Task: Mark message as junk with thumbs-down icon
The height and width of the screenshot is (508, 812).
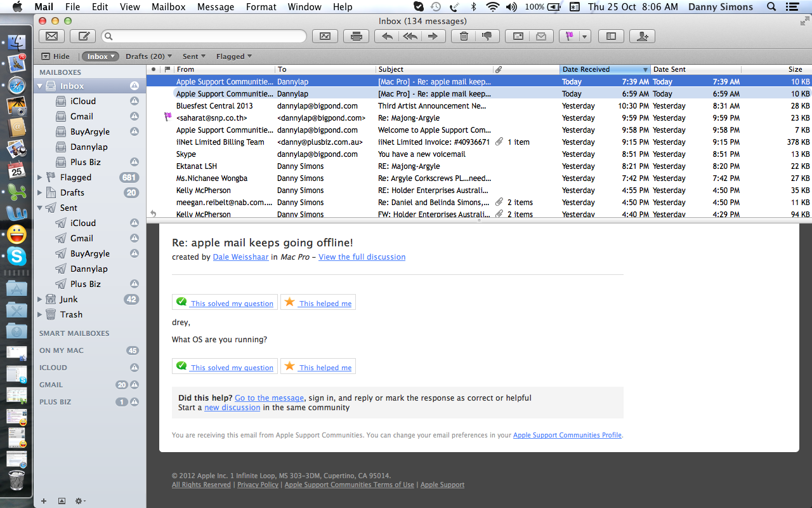Action: pos(487,36)
